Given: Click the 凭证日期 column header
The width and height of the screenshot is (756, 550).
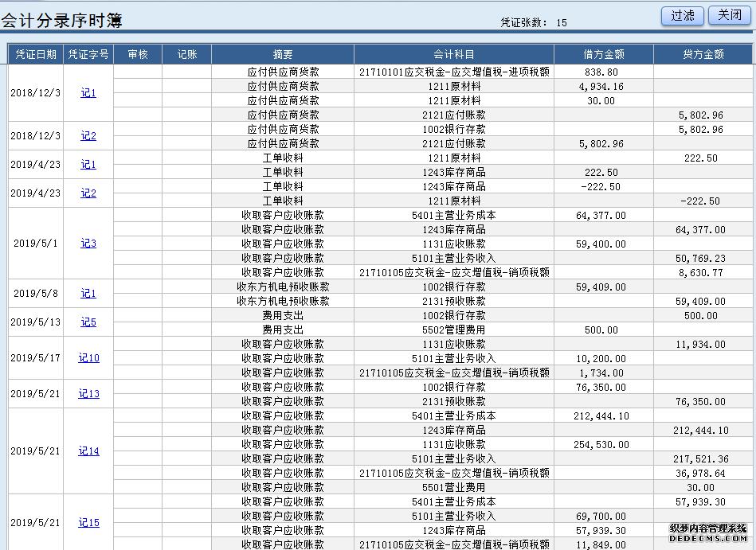Looking at the screenshot, I should point(36,54).
